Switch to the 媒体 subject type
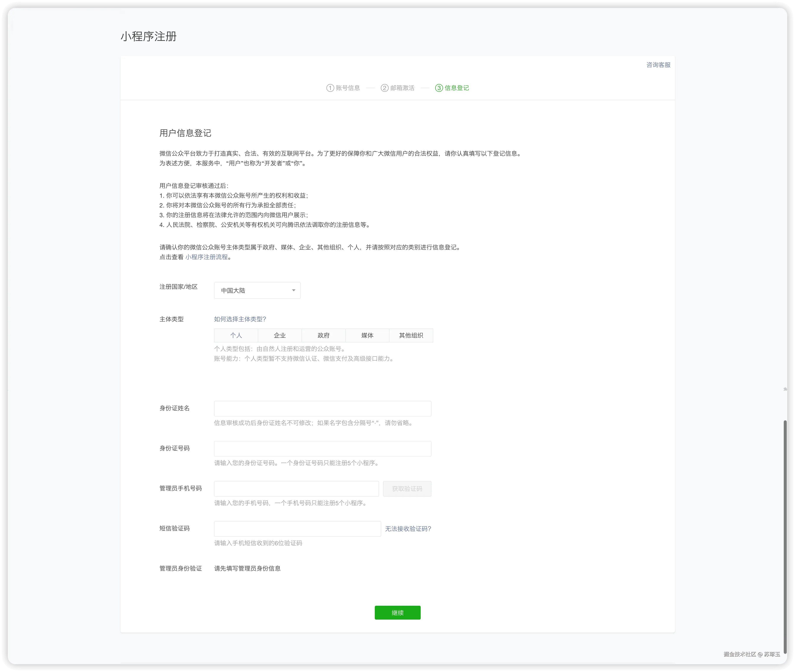795x672 pixels. 367,335
